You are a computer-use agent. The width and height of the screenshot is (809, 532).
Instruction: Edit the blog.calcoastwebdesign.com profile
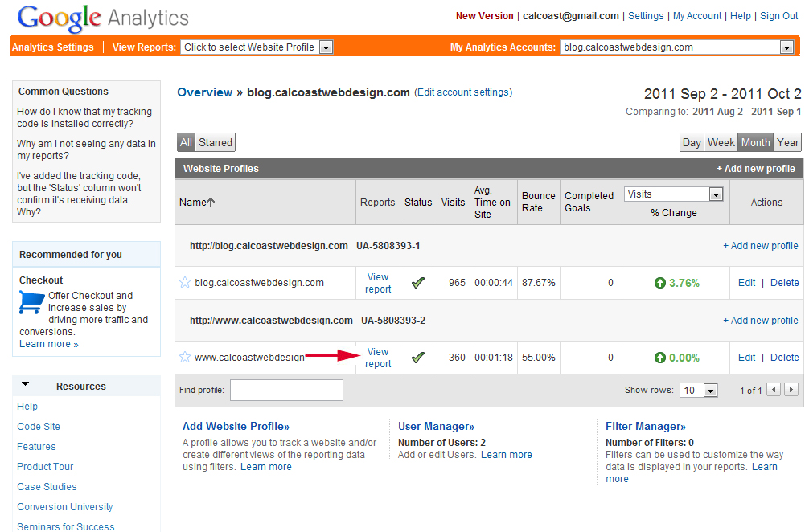(746, 283)
